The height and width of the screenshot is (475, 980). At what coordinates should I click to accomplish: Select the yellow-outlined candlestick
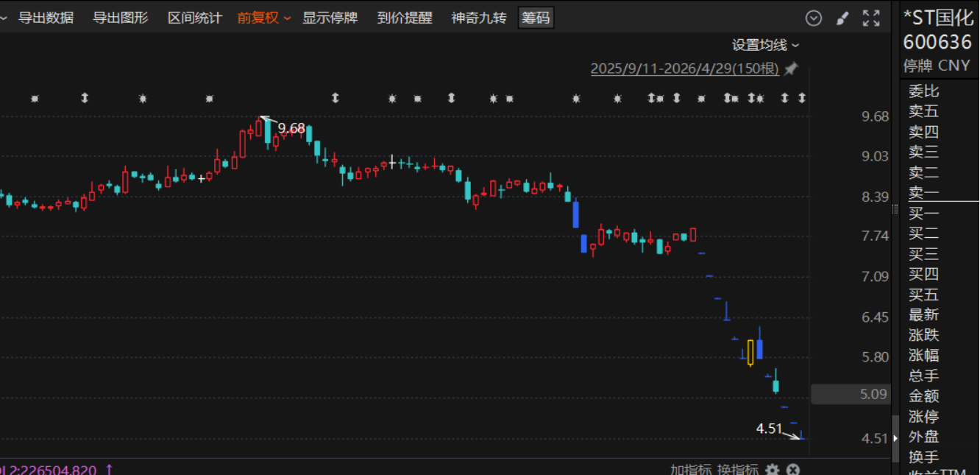(x=750, y=352)
